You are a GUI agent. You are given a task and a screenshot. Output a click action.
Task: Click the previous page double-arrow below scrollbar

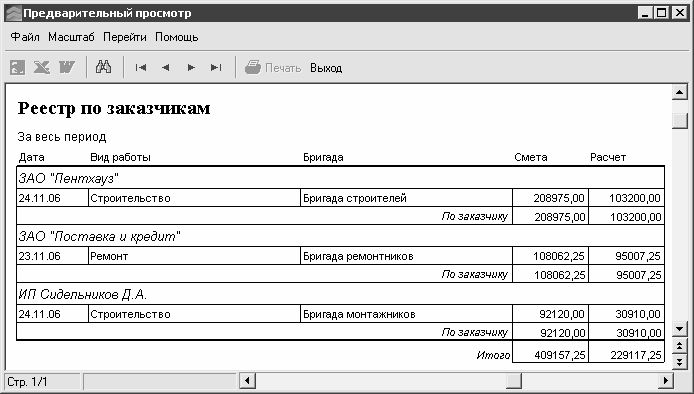tap(679, 346)
